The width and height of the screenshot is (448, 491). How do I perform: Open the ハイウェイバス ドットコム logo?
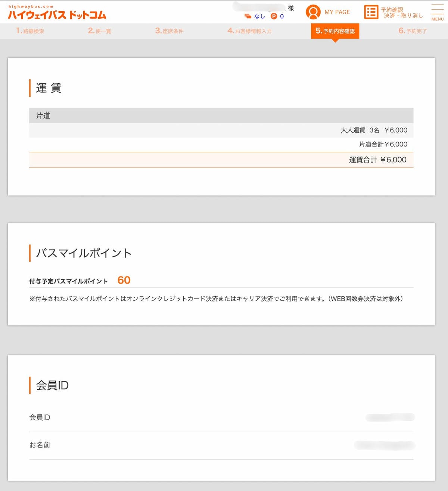click(x=57, y=12)
